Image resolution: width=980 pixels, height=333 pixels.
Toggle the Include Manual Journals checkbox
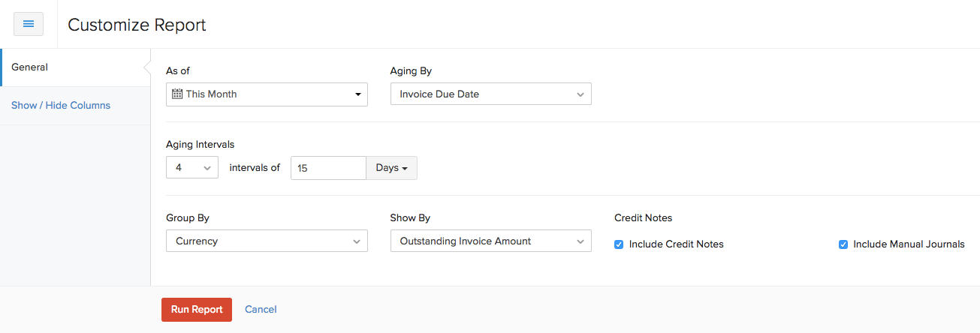pyautogui.click(x=843, y=244)
